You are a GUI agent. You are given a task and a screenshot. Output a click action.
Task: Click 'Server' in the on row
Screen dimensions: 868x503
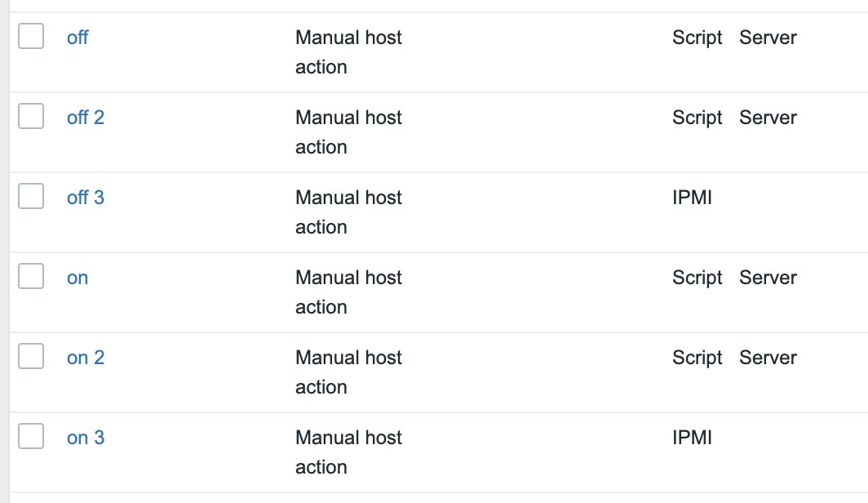pos(768,278)
